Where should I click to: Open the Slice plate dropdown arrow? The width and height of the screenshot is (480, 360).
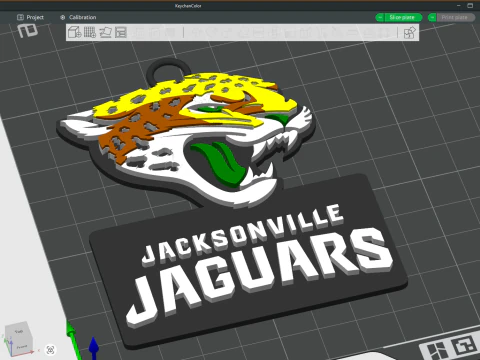[380, 17]
